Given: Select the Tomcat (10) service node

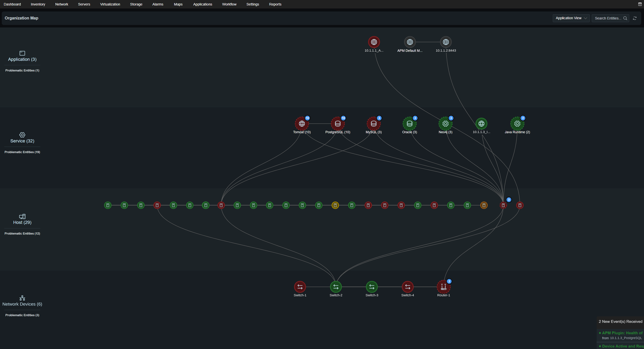Looking at the screenshot, I should tap(302, 123).
